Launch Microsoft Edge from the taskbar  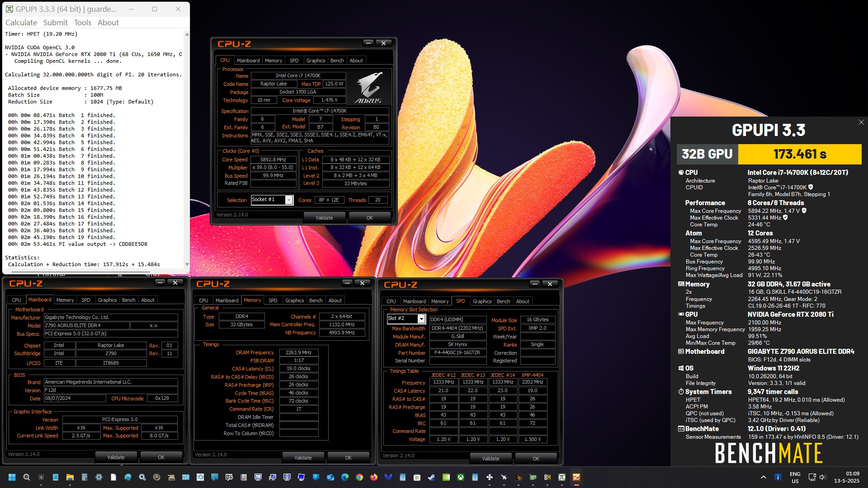click(x=345, y=477)
